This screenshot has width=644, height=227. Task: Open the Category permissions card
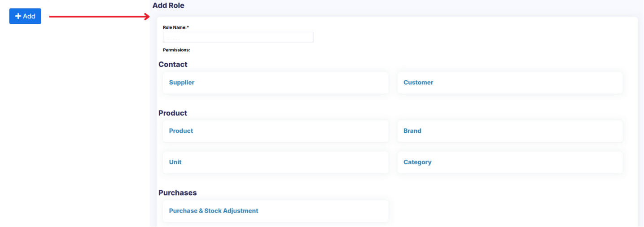[417, 162]
